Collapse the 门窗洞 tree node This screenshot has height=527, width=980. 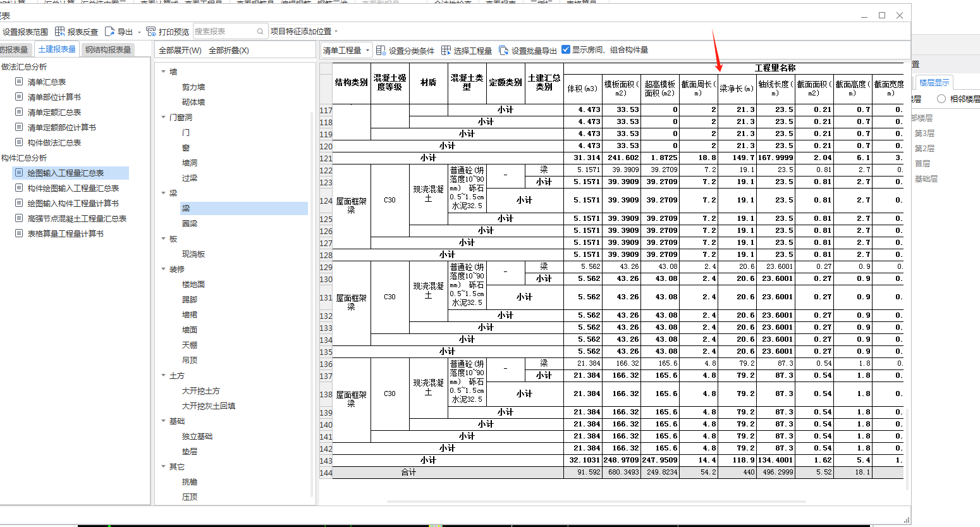point(164,118)
